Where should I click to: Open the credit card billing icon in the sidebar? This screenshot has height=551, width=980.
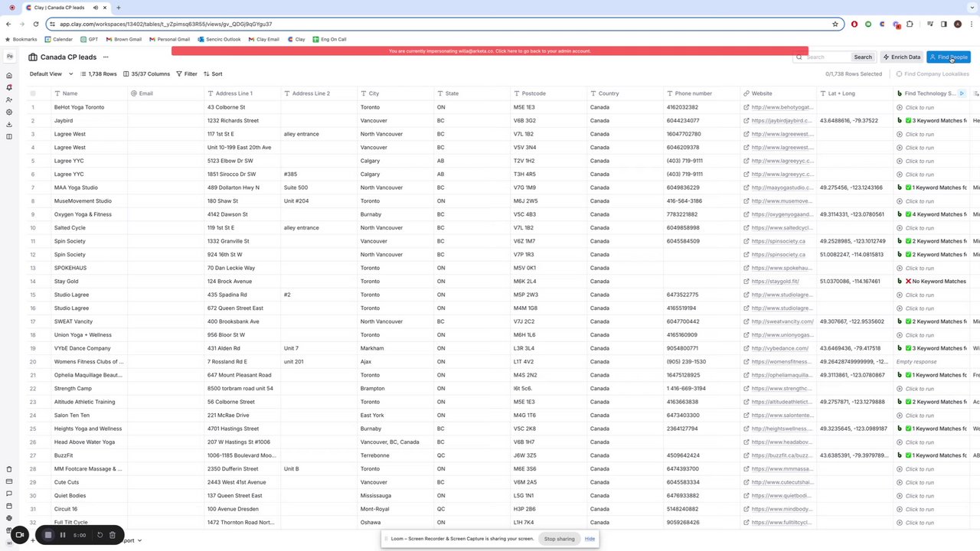9,481
